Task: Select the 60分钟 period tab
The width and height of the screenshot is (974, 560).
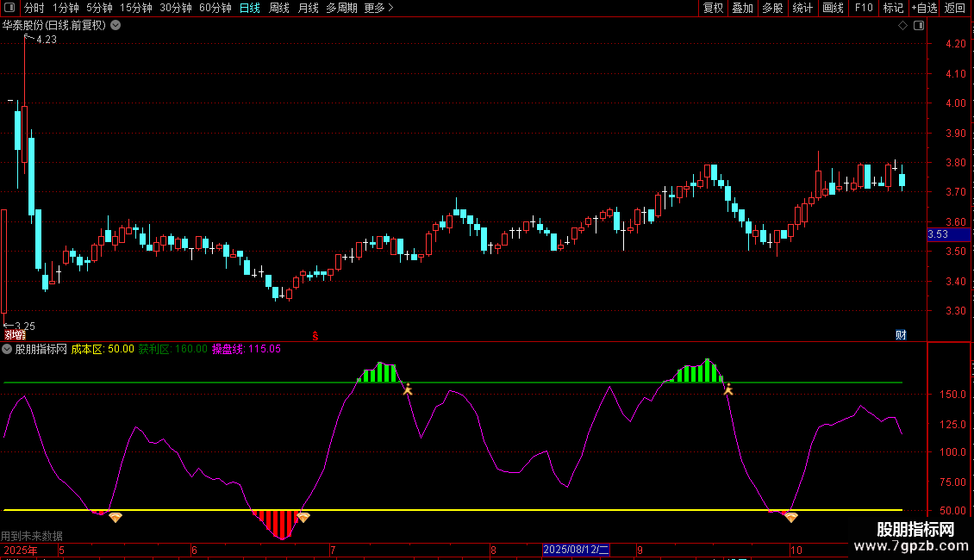Action: click(215, 9)
